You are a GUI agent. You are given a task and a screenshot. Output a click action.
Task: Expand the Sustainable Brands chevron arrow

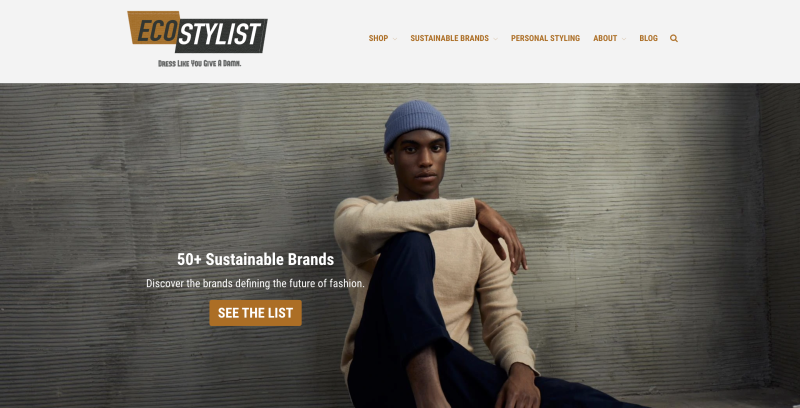(495, 39)
